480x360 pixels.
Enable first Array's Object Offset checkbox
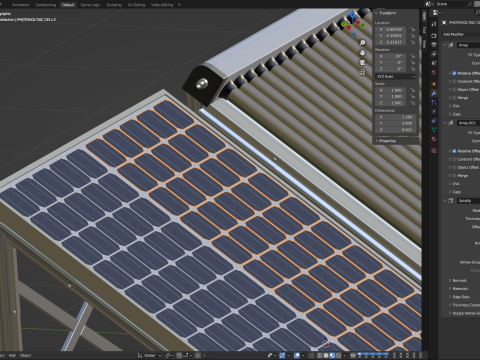click(454, 89)
